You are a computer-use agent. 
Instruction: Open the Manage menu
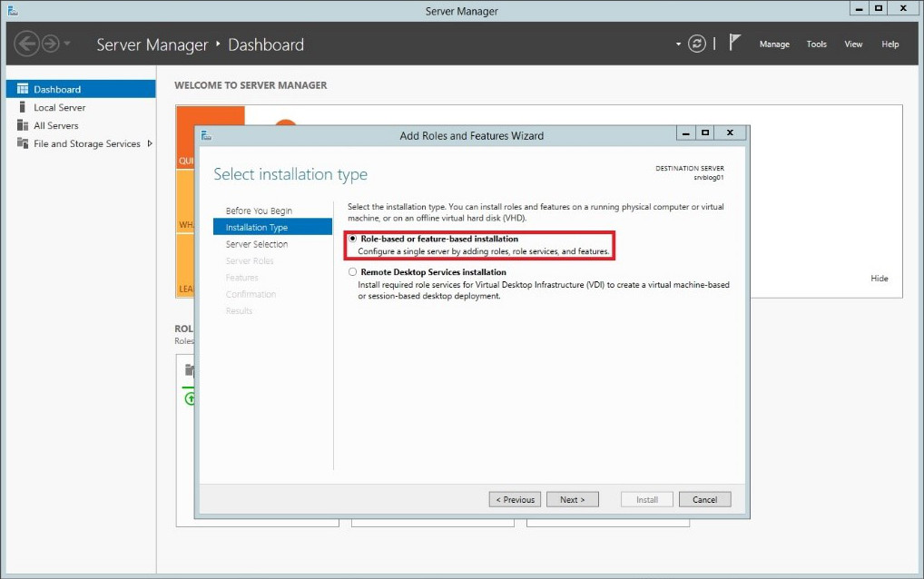(x=774, y=44)
